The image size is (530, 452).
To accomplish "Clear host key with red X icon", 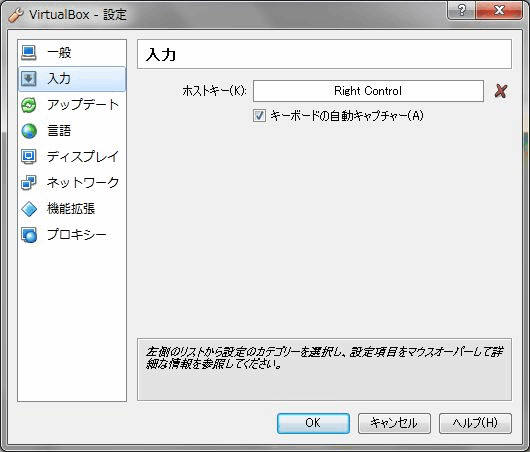I will [x=501, y=91].
